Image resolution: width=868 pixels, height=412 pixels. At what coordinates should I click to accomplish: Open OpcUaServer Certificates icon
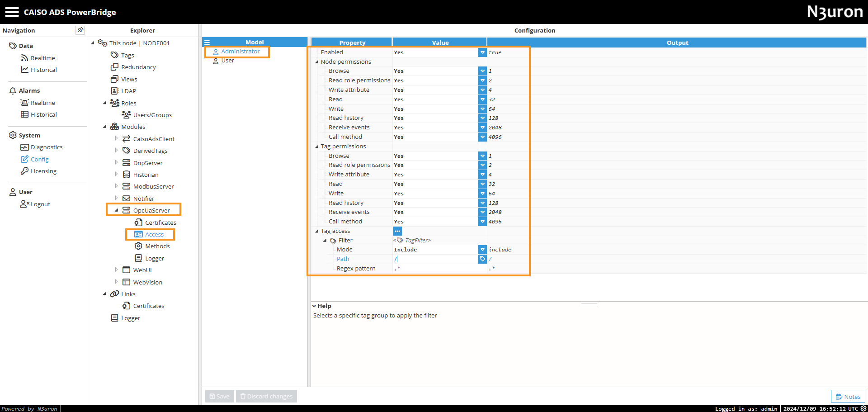tap(138, 223)
